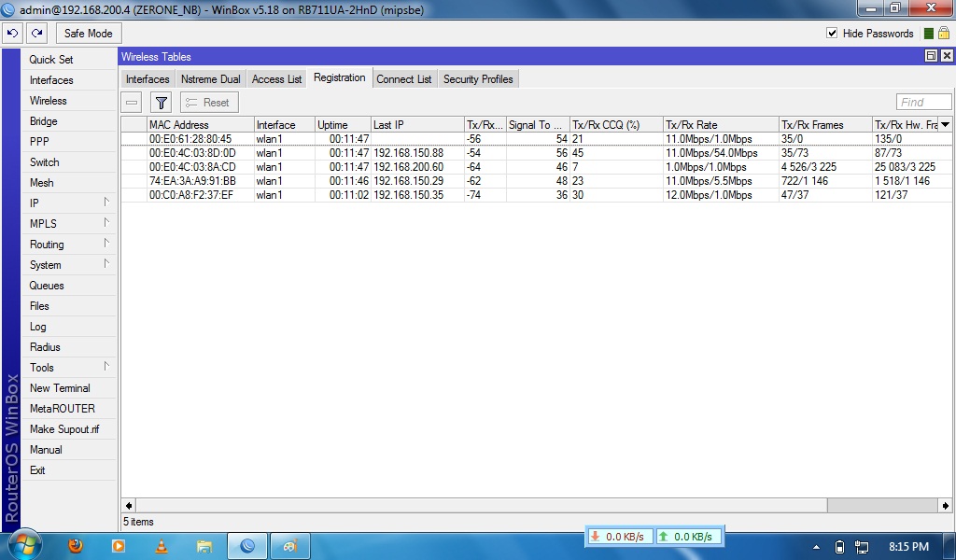This screenshot has width=956, height=560.
Task: Click the Safe Mode button
Action: tap(89, 34)
